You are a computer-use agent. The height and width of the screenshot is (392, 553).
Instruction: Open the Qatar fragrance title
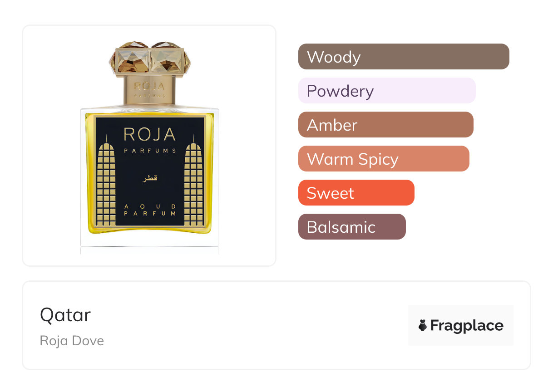(65, 315)
